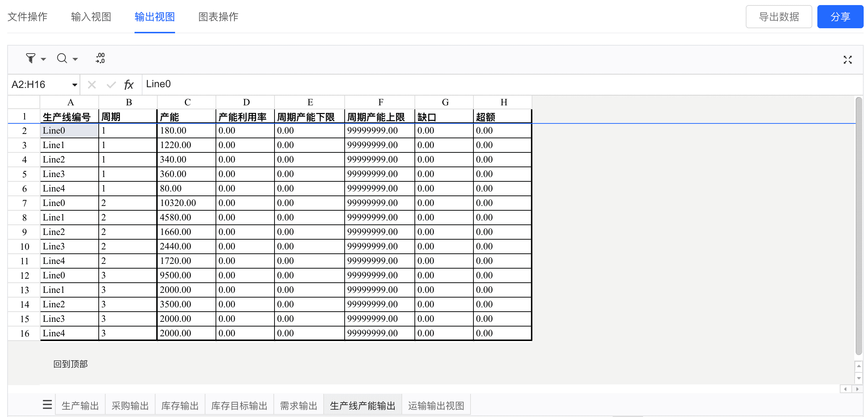Open the 库存目标输出 sheet tab
The width and height of the screenshot is (868, 417).
pyautogui.click(x=239, y=405)
